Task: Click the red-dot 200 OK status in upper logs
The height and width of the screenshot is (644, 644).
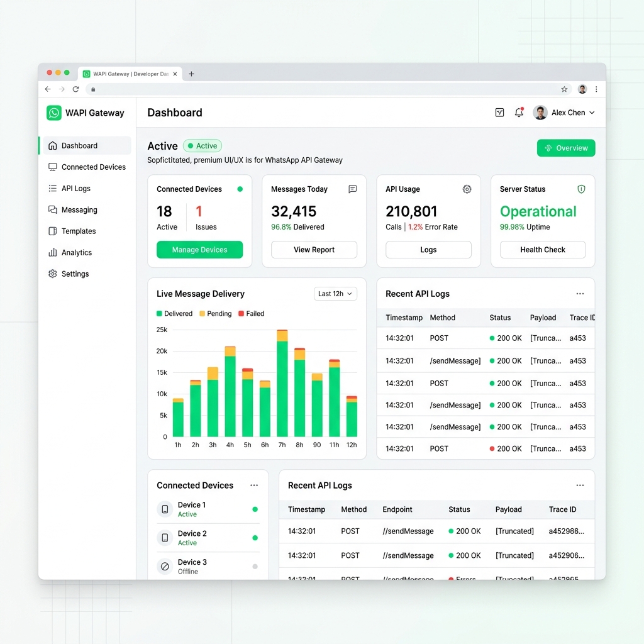Action: (x=505, y=448)
